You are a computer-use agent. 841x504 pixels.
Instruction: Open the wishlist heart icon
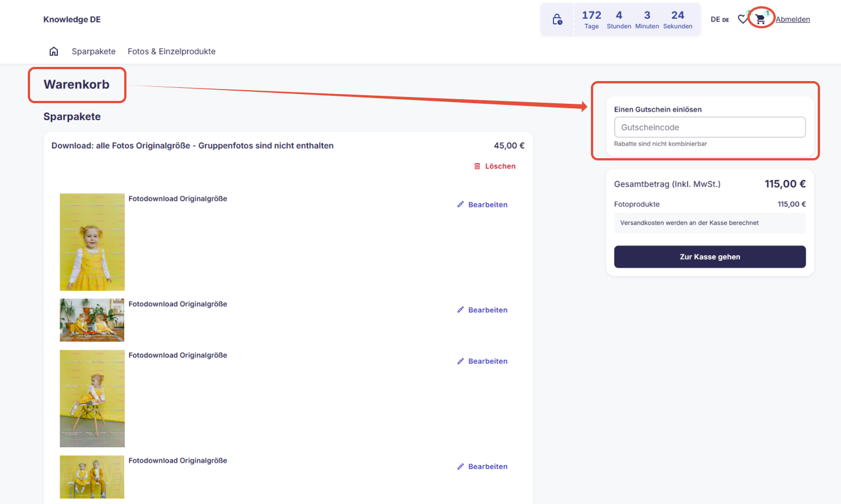pyautogui.click(x=742, y=19)
